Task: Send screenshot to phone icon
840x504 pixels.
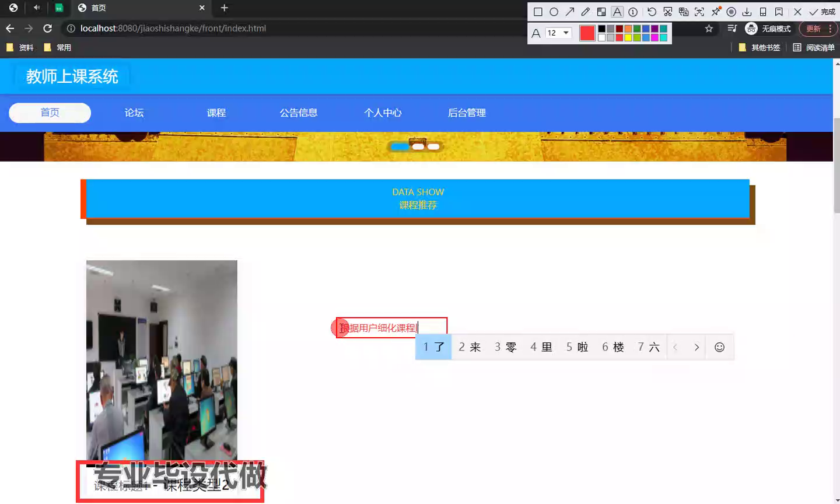Action: coord(763,12)
